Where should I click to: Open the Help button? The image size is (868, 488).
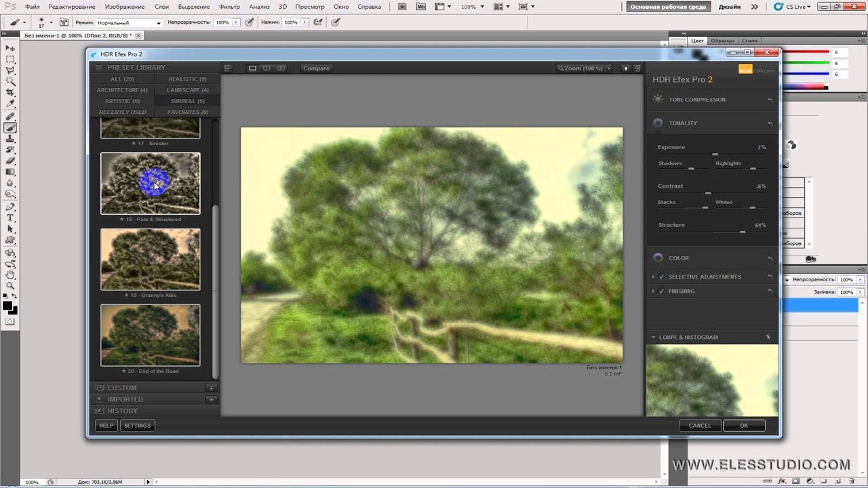[x=106, y=426]
